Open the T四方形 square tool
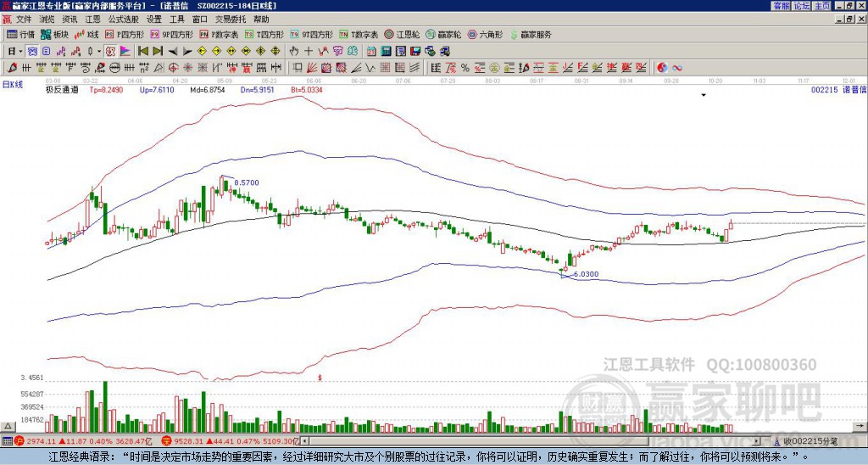 264,34
